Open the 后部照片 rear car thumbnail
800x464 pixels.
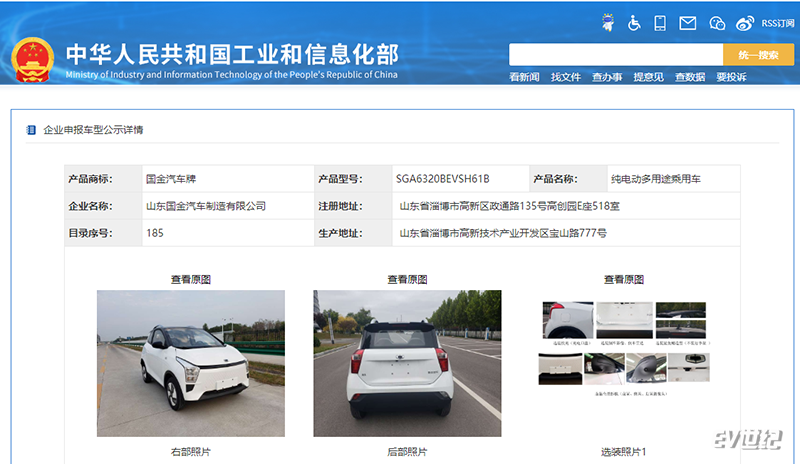click(x=407, y=363)
